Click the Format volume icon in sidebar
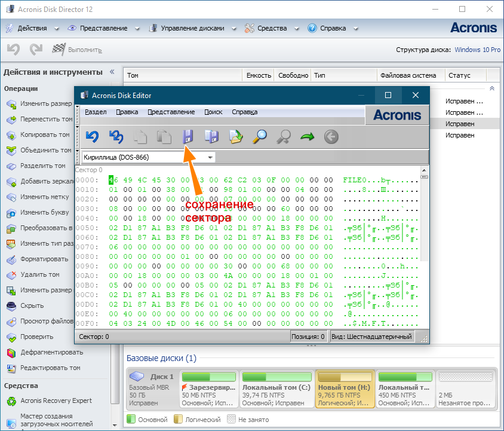The height and width of the screenshot is (431, 504). (x=11, y=259)
